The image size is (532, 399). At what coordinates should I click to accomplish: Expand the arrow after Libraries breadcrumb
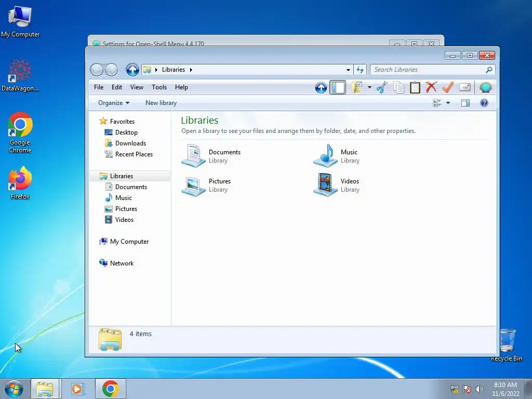191,70
